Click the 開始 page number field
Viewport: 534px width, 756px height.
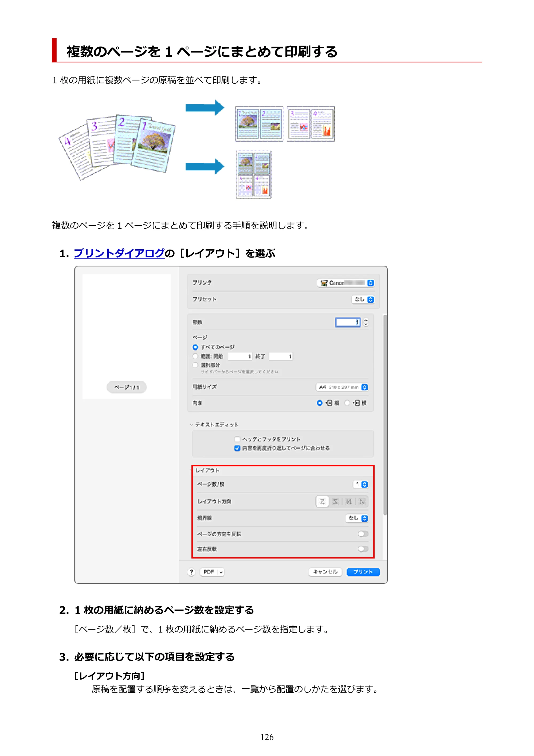pyautogui.click(x=240, y=356)
